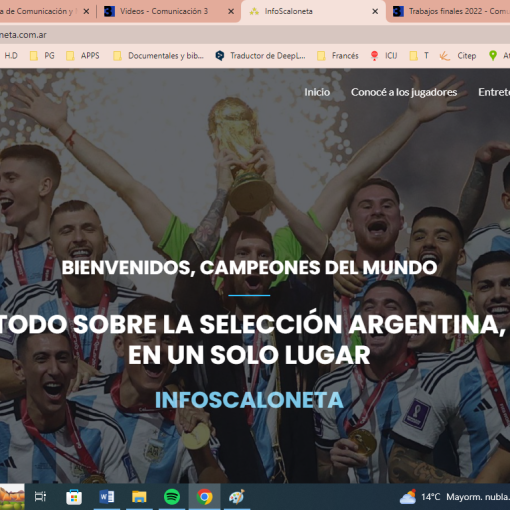
Task: Launch Microsoft Word from taskbar
Action: click(107, 497)
